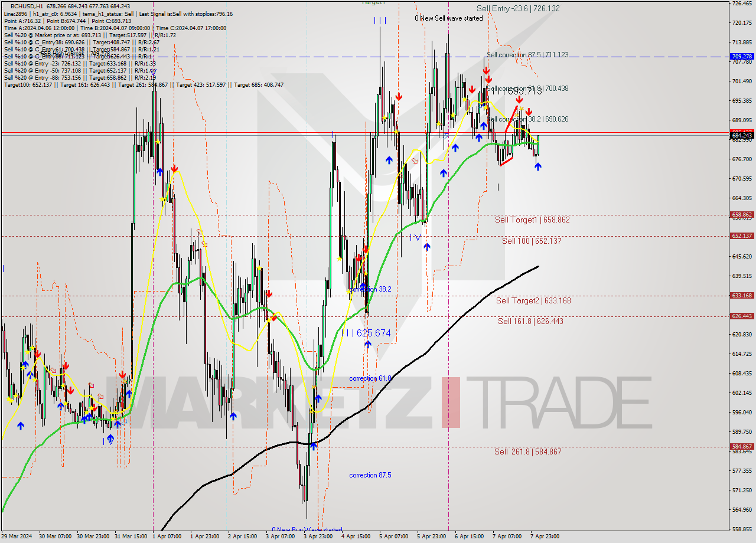Viewport: 756px width, 543px height.
Task: Select 'Sell correction 87.5 | 711.123' label
Action: [x=527, y=55]
